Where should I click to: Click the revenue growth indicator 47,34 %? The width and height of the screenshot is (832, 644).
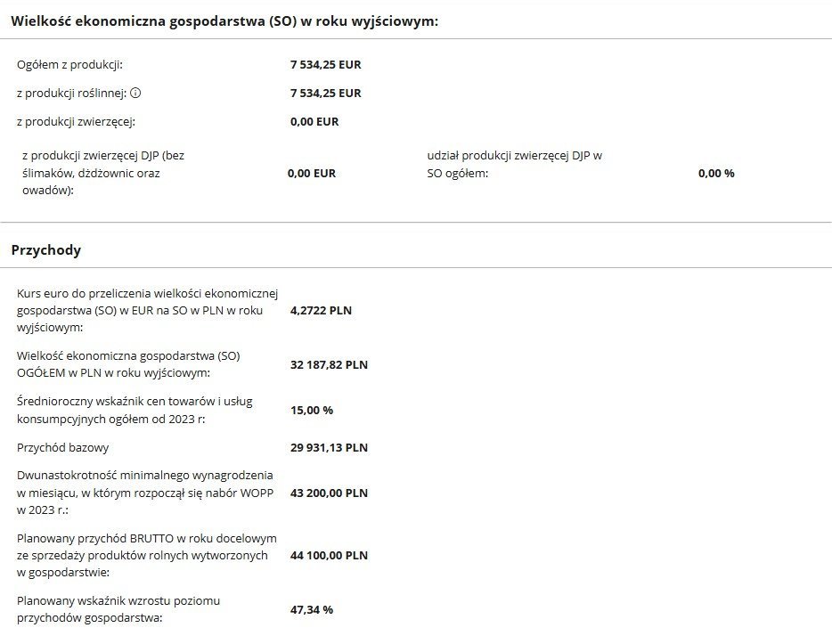coord(311,609)
